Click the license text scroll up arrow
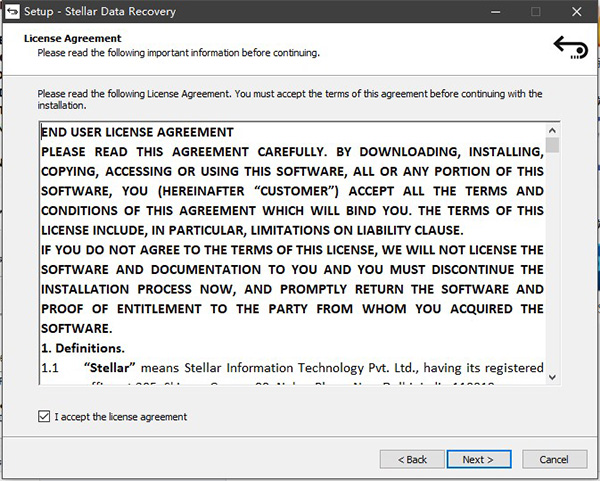600x481 pixels. pos(553,129)
